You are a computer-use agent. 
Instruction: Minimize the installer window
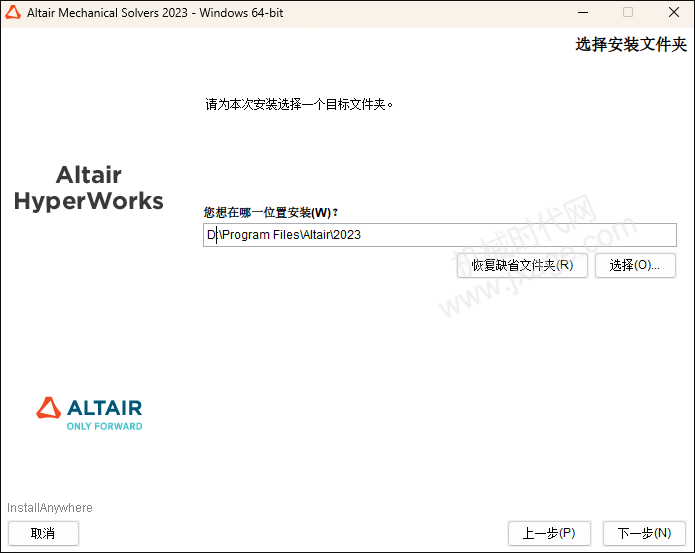[583, 12]
